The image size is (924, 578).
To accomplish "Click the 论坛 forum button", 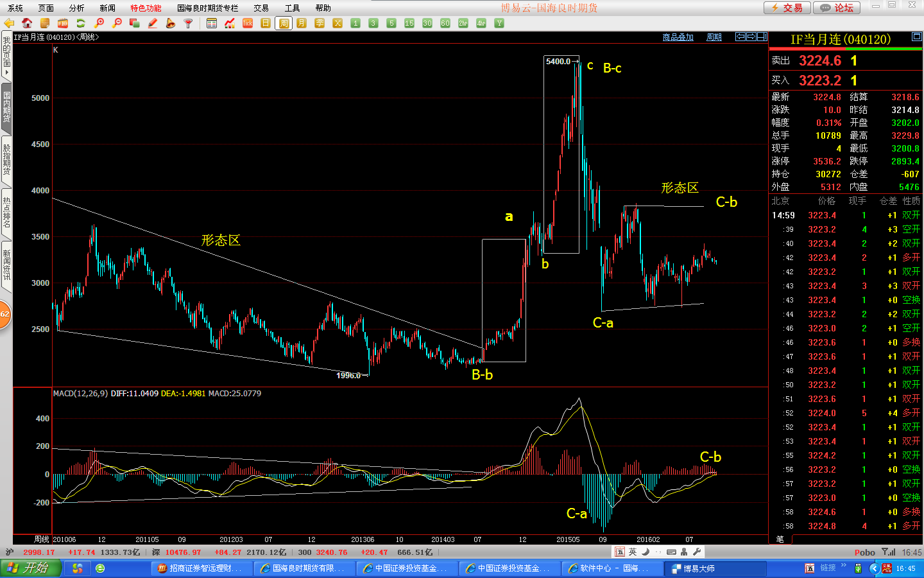I will pos(836,8).
